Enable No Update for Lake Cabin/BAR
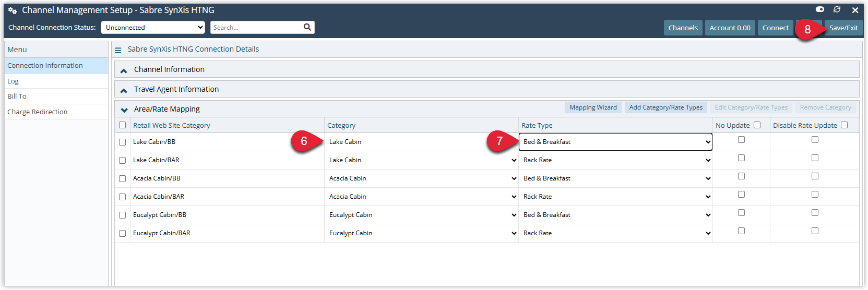The width and height of the screenshot is (868, 290). (741, 158)
